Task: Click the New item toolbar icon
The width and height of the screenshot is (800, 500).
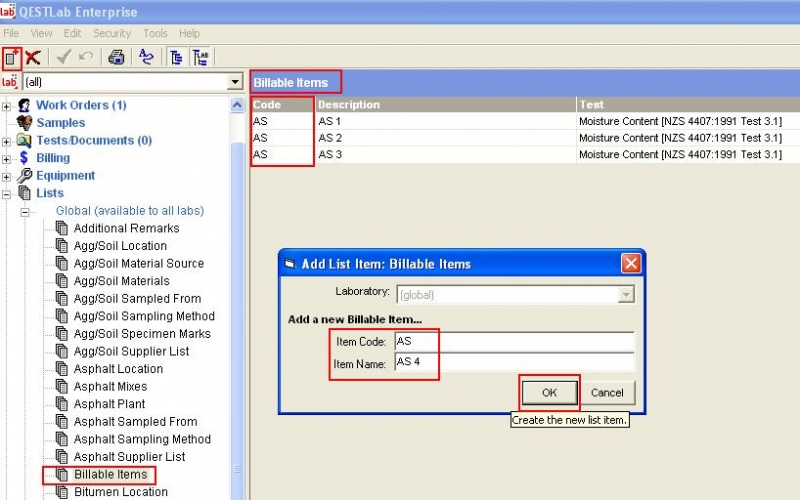Action: [x=11, y=57]
